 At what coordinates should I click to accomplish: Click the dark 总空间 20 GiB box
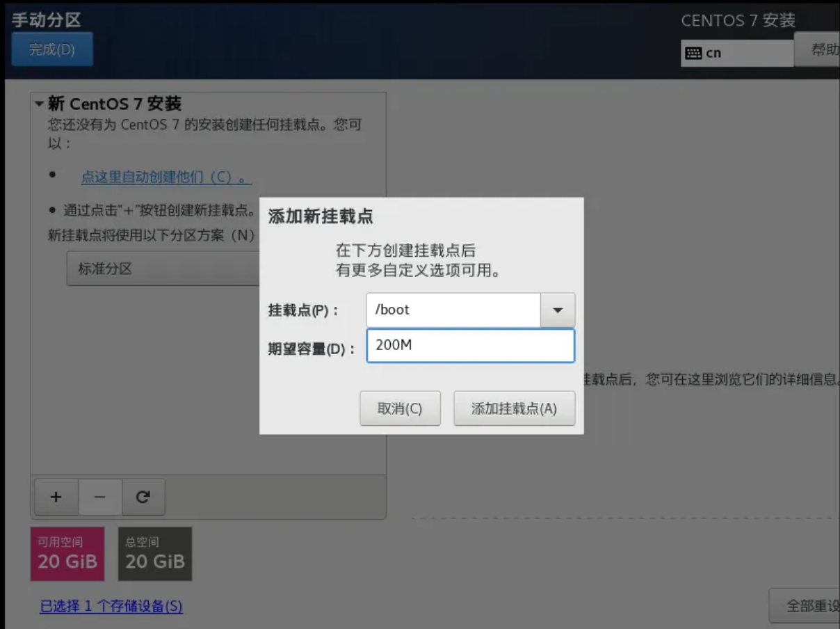pos(155,554)
